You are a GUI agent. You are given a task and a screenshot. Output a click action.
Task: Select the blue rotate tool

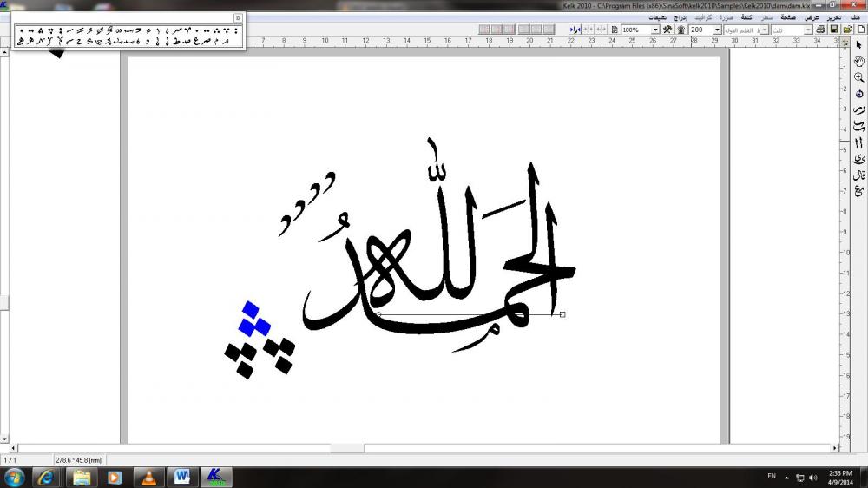coord(859,94)
